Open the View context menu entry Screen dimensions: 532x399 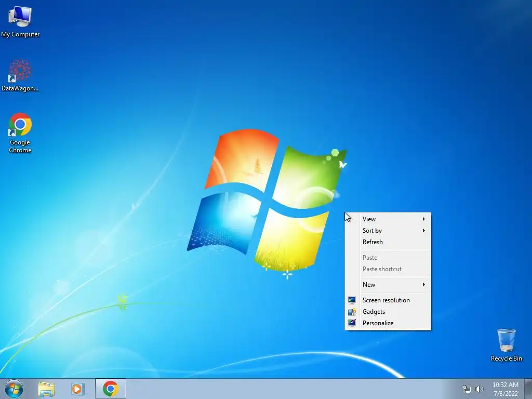(388, 219)
